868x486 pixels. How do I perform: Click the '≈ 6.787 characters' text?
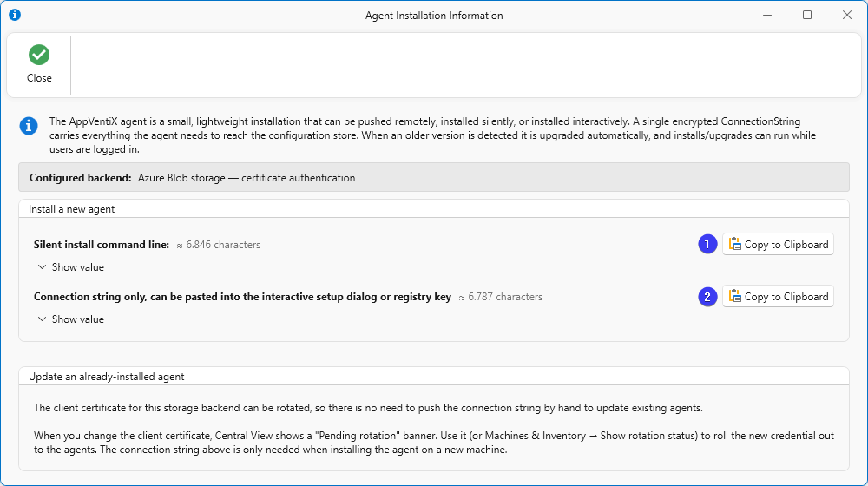(x=501, y=297)
